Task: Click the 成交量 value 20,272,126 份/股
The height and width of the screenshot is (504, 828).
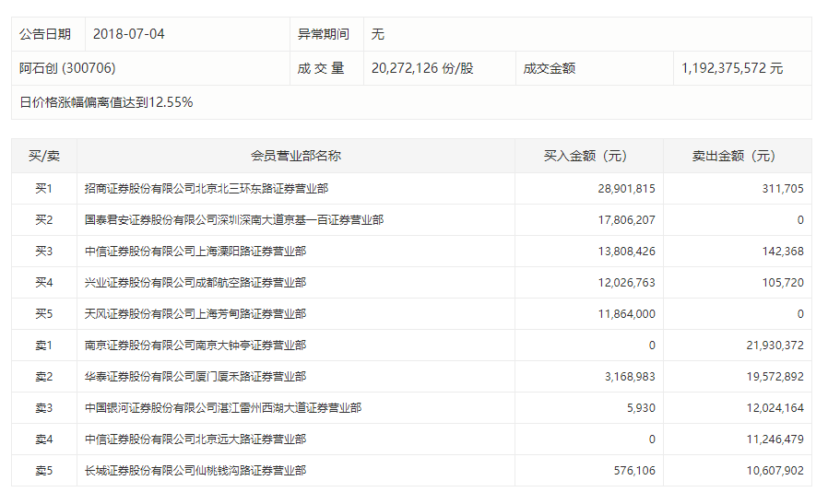Action: 422,68
